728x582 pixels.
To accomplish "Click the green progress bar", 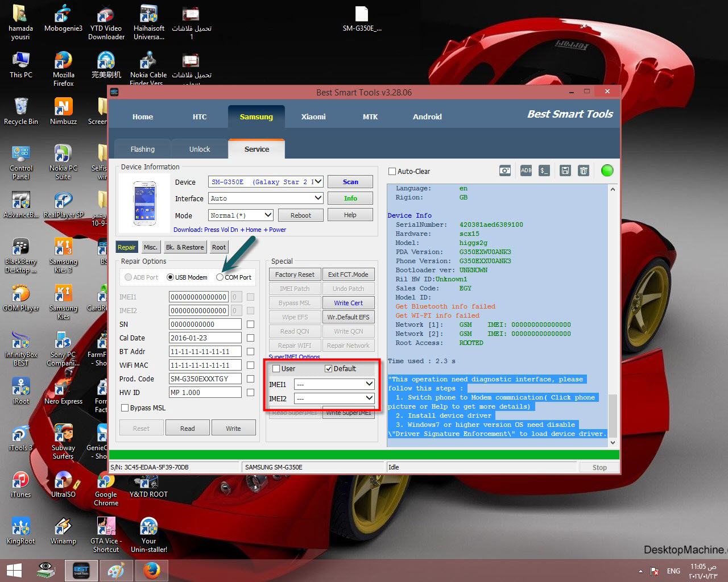I will 364,455.
